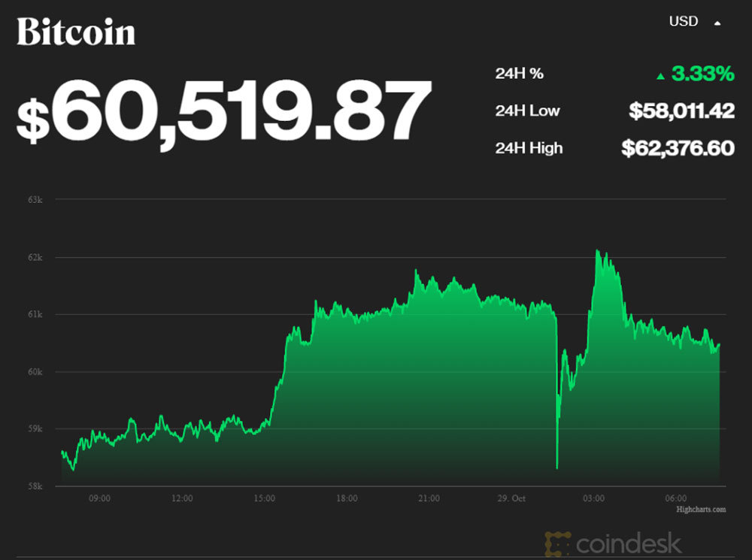The image size is (752, 560).
Task: Click the 21:00 time axis label
Action: [x=429, y=498]
